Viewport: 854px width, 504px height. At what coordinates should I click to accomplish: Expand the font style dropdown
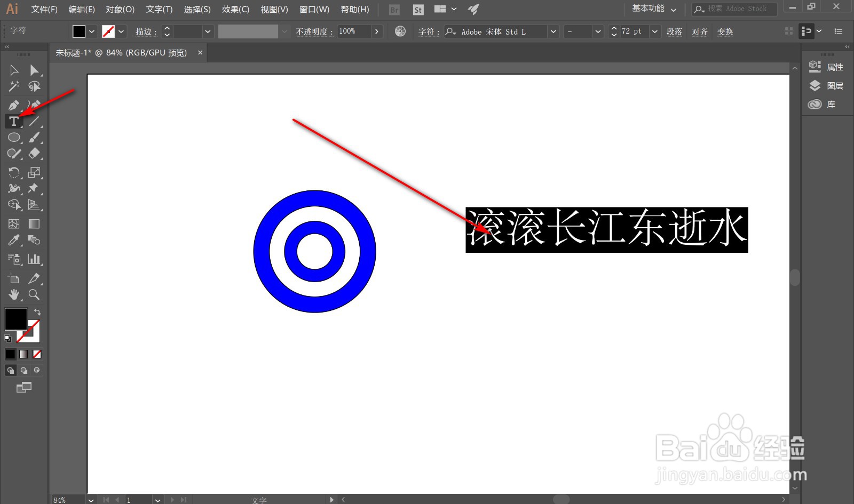click(598, 31)
